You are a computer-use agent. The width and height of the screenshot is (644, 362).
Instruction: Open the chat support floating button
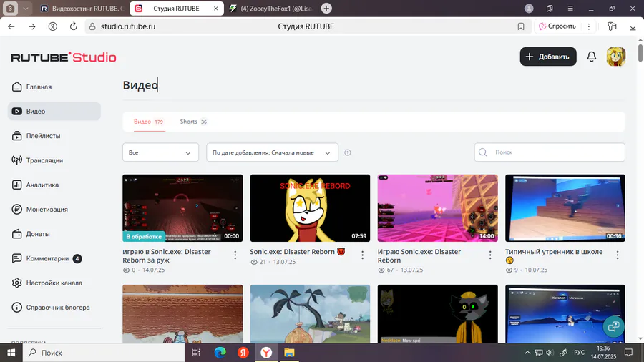pyautogui.click(x=614, y=327)
